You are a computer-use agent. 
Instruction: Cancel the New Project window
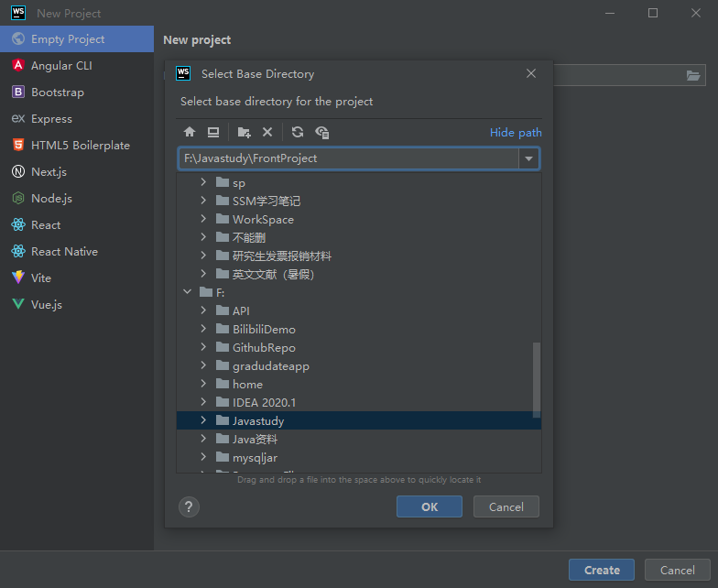click(678, 570)
